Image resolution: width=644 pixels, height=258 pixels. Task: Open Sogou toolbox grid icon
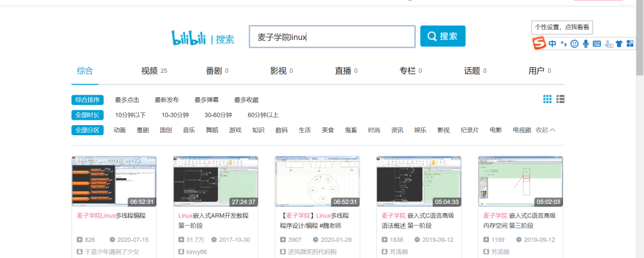(630, 43)
